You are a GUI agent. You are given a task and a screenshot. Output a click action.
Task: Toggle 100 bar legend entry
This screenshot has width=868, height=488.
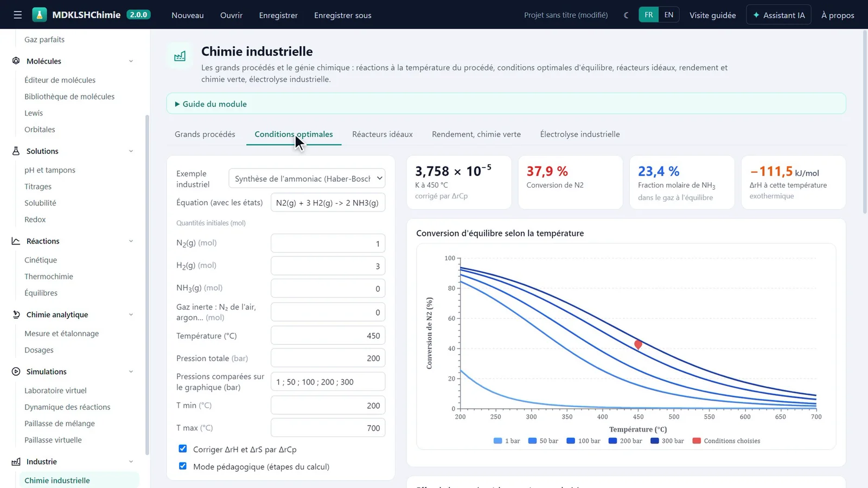point(583,441)
